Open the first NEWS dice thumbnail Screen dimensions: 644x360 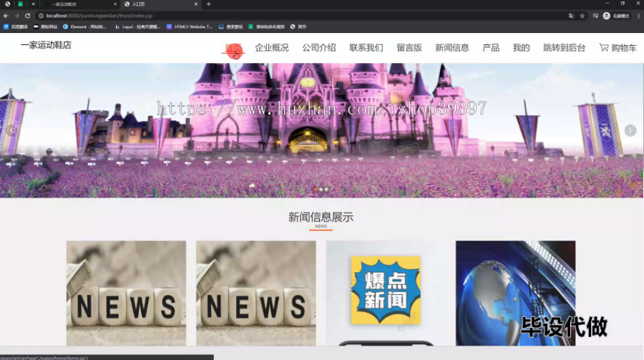[126, 293]
